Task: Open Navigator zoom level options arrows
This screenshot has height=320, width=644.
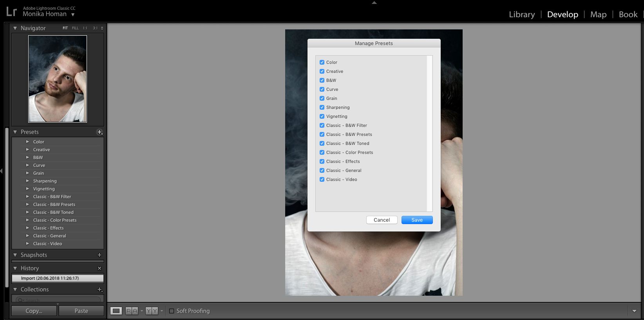Action: tap(102, 28)
